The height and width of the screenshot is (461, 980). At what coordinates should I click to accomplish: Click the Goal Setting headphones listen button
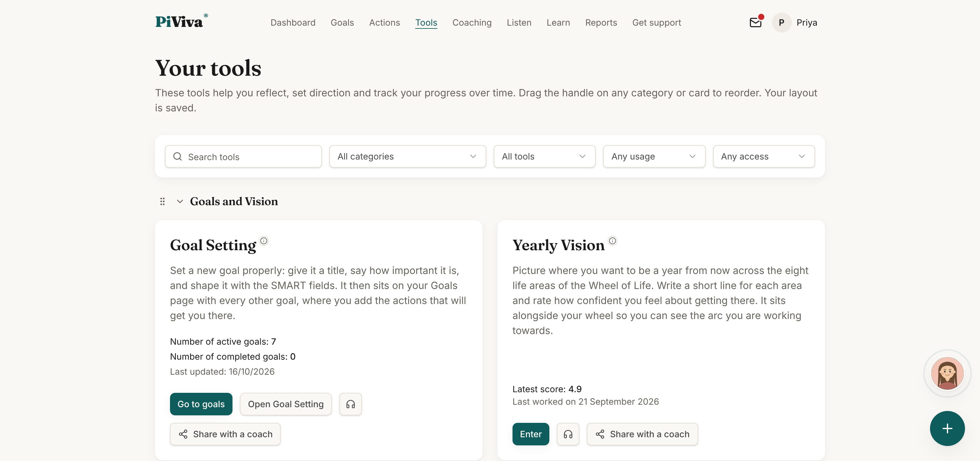pyautogui.click(x=350, y=404)
